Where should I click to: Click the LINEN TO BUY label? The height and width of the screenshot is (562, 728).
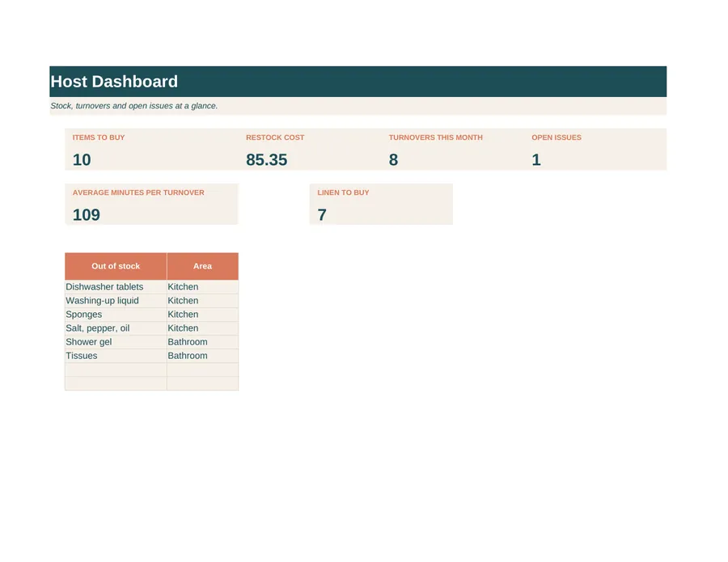point(343,192)
